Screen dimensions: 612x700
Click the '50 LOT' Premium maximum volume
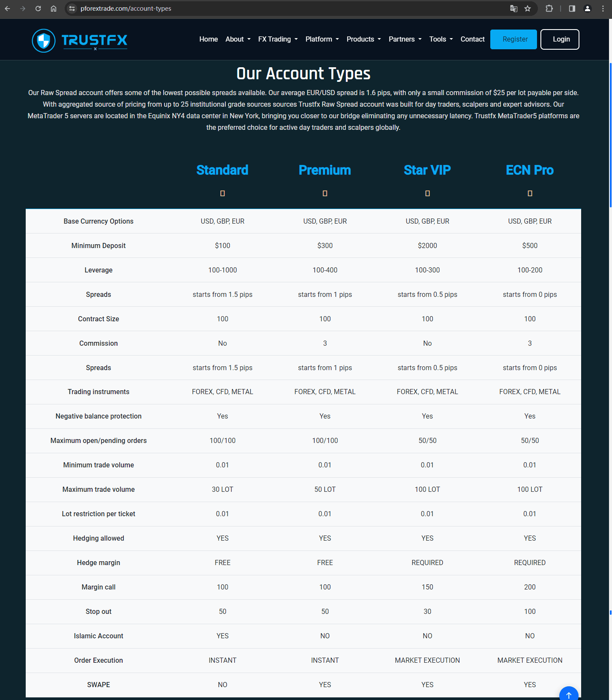point(325,489)
